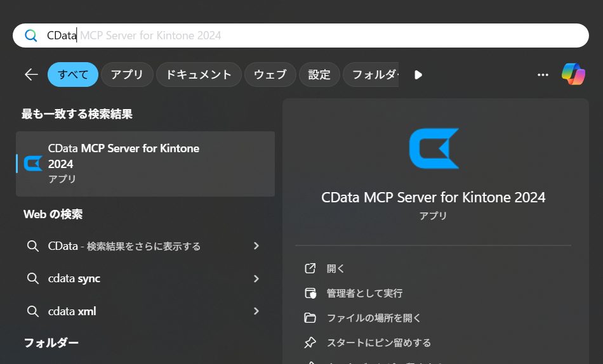This screenshot has width=603, height=364.
Task: Switch to the 設定 filter tab
Action: (x=319, y=75)
